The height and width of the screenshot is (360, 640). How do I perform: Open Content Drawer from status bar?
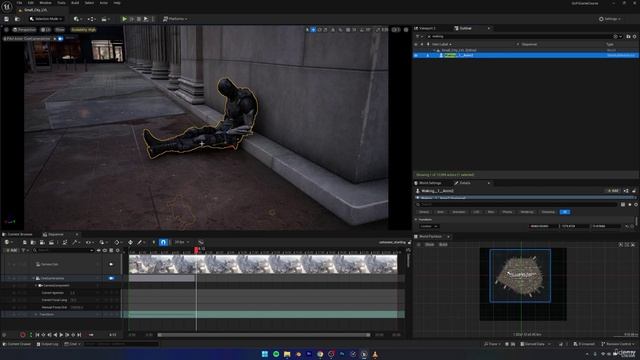pyautogui.click(x=17, y=344)
